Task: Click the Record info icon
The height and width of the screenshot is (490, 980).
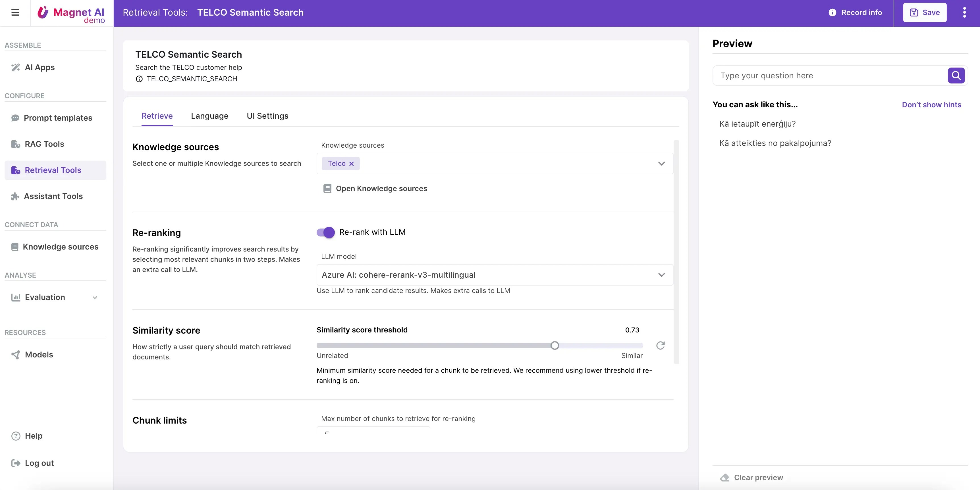Action: 832,12
